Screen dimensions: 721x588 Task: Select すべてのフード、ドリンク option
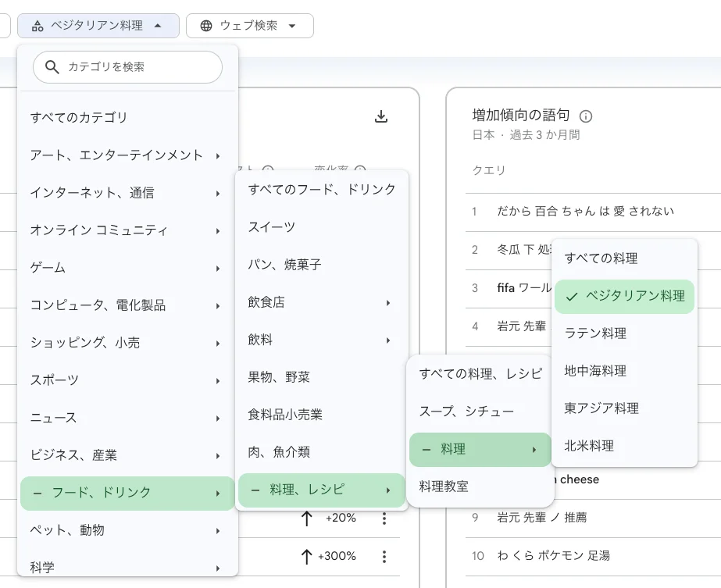point(322,190)
